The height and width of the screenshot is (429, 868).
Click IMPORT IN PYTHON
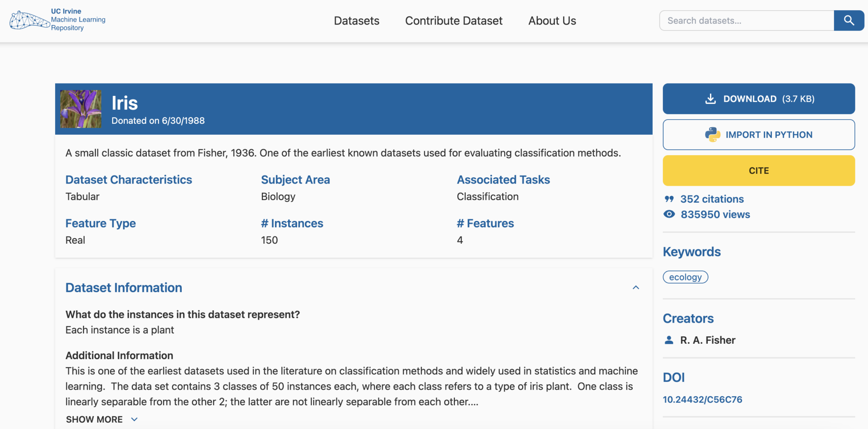758,134
